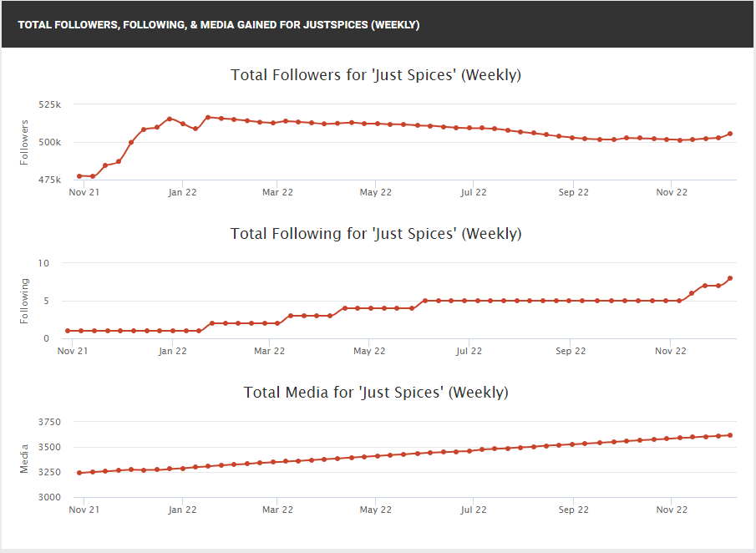Click the 10 label on the Following axis
Screen dimensions: 756x553
click(43, 263)
